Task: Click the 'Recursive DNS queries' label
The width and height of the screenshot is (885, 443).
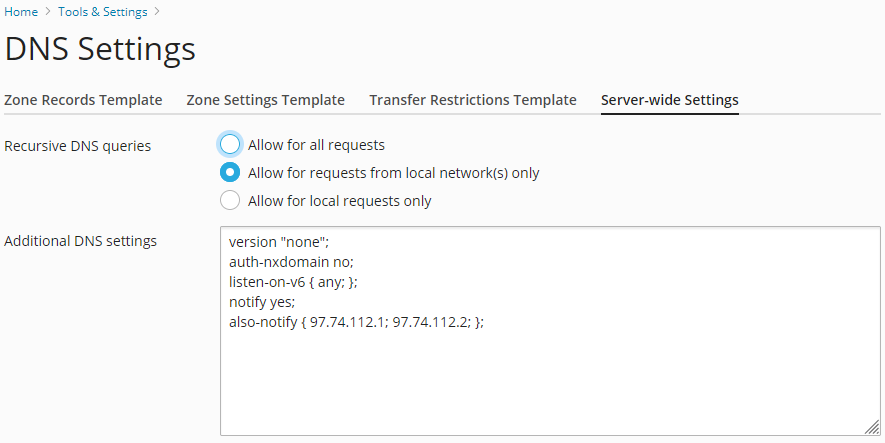Action: (77, 146)
